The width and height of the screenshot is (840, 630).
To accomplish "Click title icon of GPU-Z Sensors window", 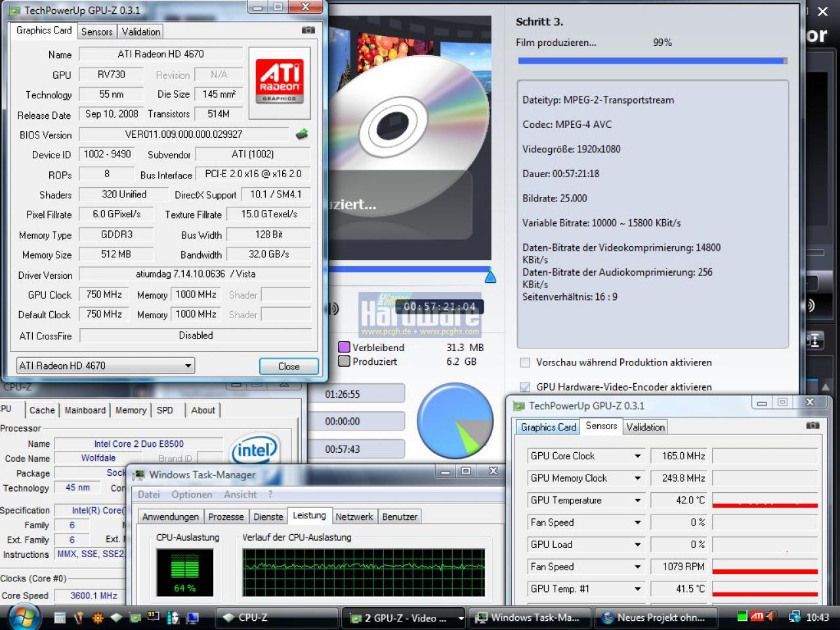I will [519, 406].
